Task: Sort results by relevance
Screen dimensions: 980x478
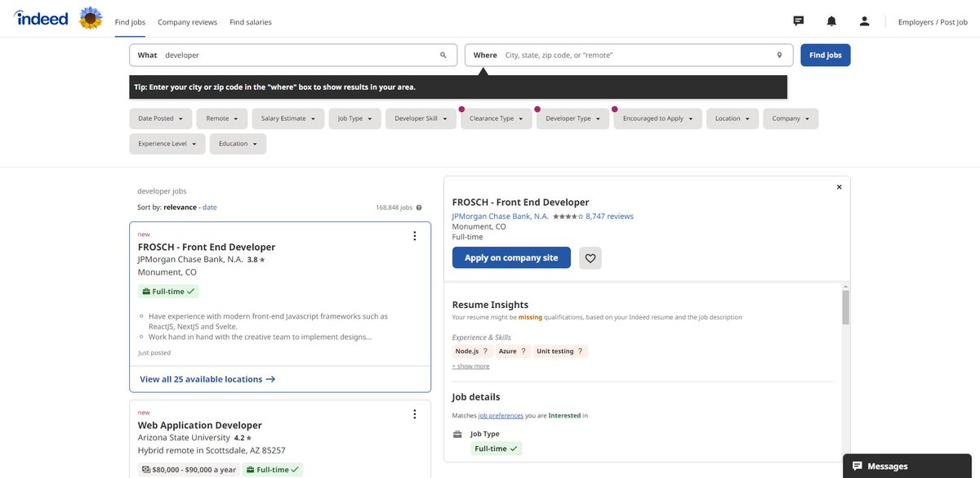Action: click(180, 208)
